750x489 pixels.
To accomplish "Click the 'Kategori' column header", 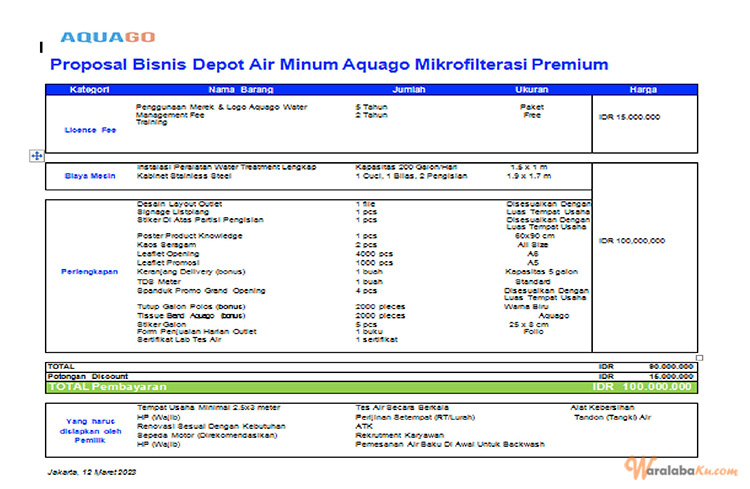I will pyautogui.click(x=89, y=89).
